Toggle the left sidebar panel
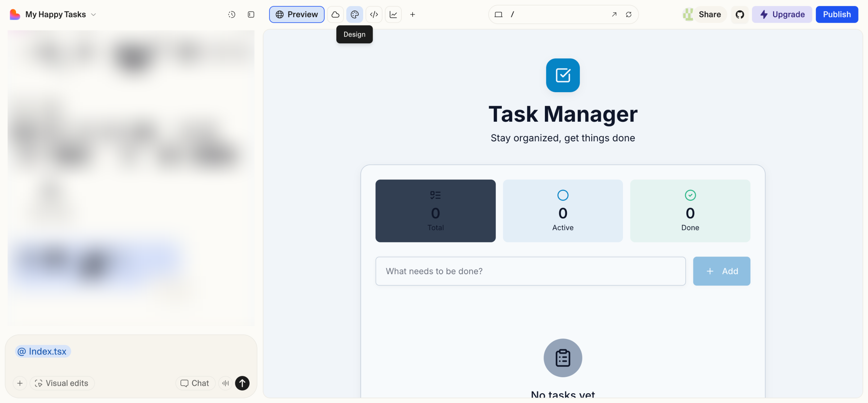The width and height of the screenshot is (868, 403). pos(251,15)
